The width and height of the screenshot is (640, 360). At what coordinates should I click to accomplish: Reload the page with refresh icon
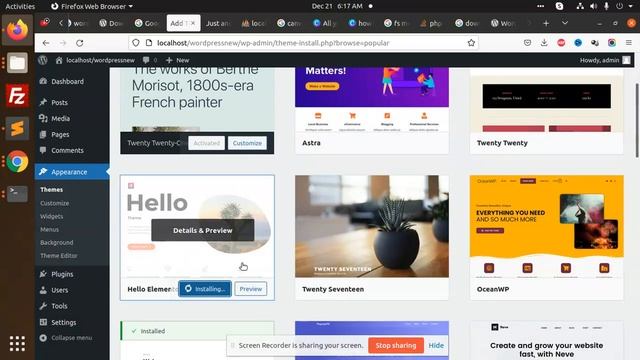pyautogui.click(x=80, y=43)
